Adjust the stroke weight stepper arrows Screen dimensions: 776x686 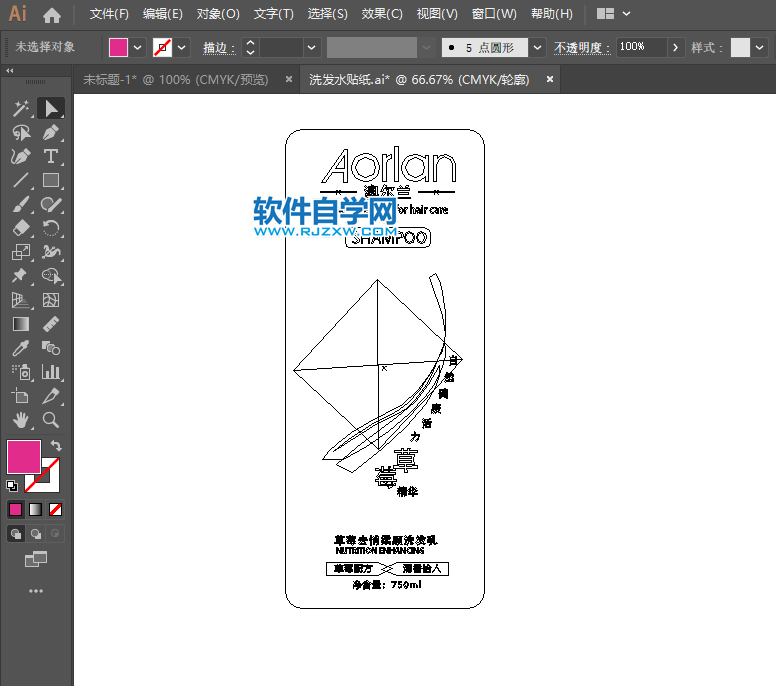(x=250, y=48)
